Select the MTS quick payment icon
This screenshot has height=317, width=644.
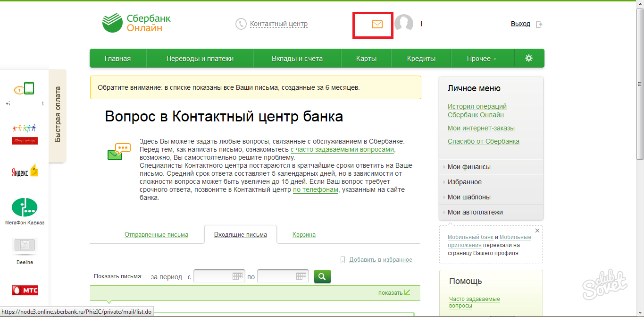pyautogui.click(x=25, y=290)
